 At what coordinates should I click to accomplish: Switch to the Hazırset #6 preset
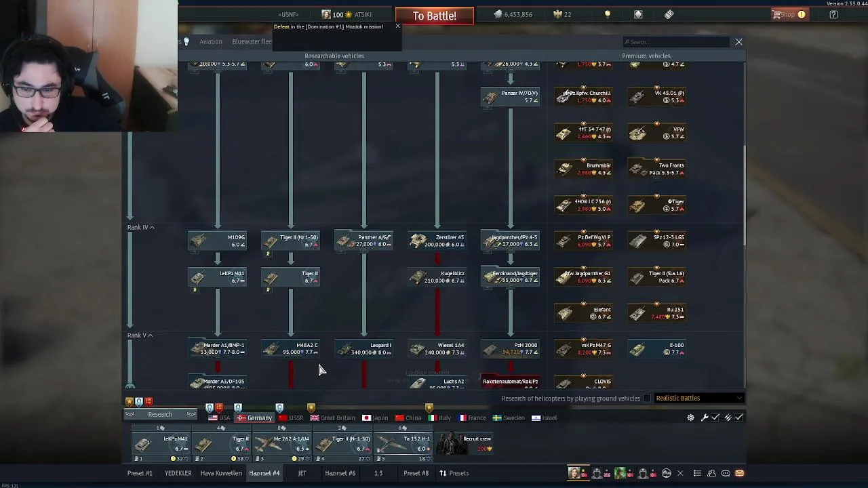[x=340, y=473]
